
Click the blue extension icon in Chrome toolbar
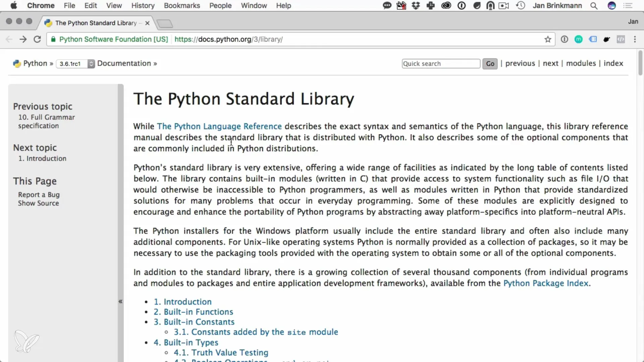pyautogui.click(x=593, y=39)
